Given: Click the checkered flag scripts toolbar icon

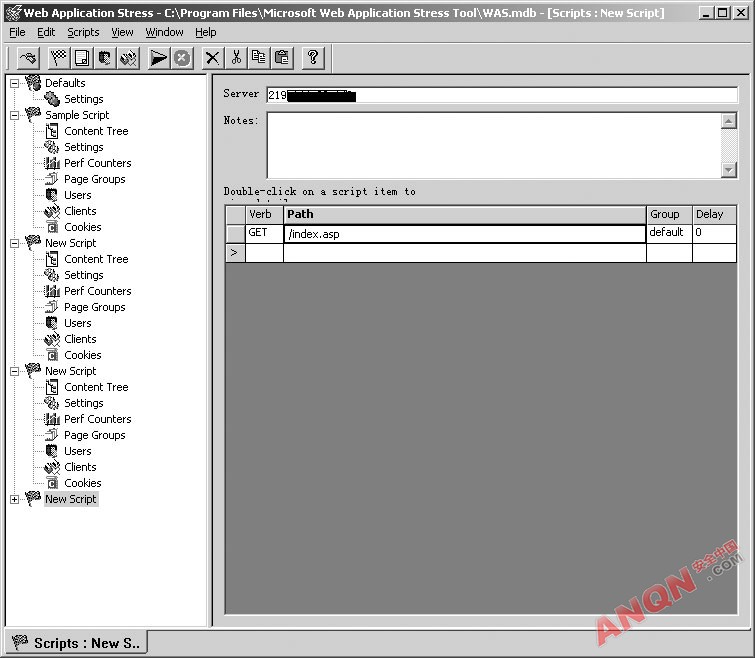Looking at the screenshot, I should [59, 58].
